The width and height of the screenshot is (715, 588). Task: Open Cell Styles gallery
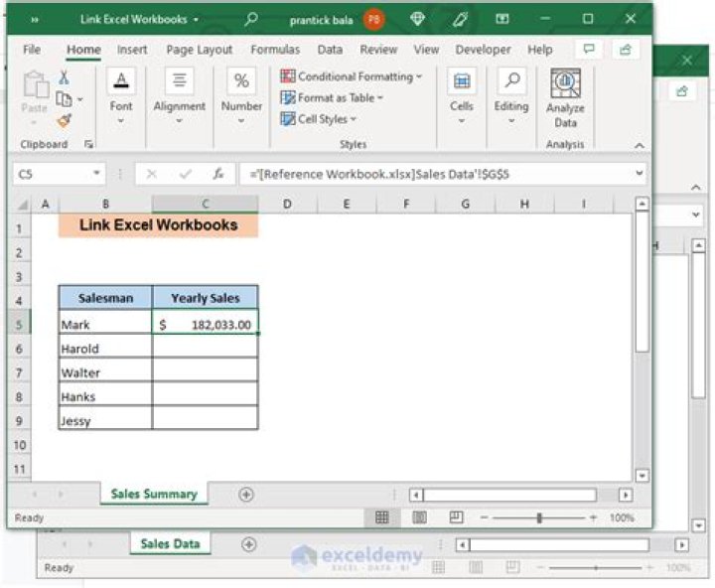click(x=319, y=119)
